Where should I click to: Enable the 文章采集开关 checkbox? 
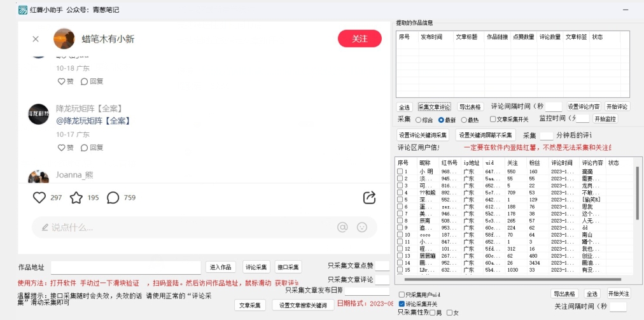click(493, 120)
